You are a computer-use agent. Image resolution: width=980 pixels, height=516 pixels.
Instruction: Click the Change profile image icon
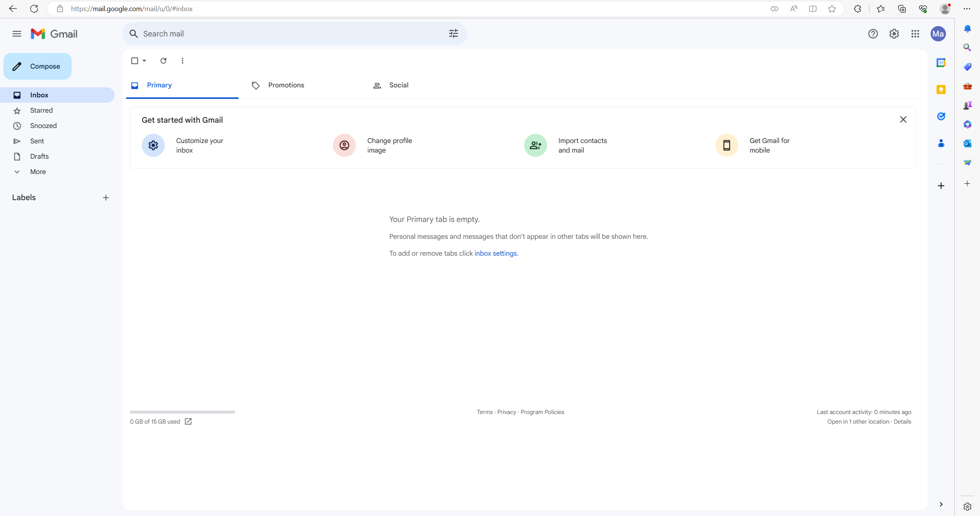tap(344, 145)
